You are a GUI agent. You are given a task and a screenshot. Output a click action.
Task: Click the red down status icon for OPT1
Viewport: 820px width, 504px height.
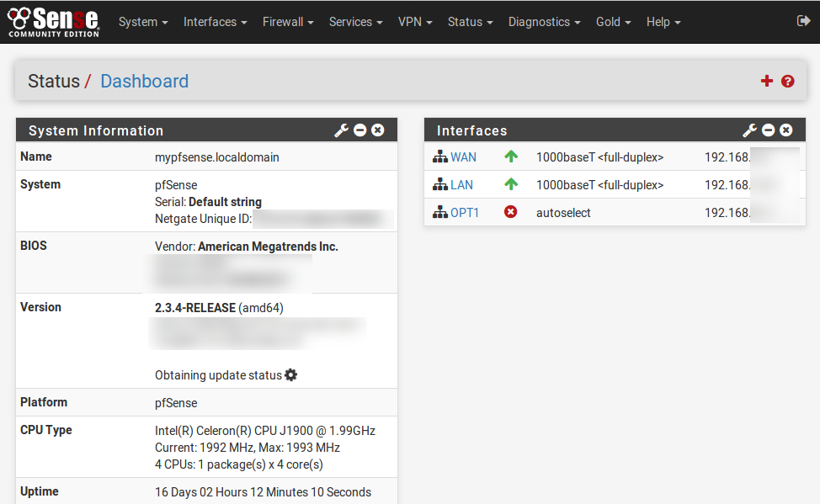pos(510,212)
